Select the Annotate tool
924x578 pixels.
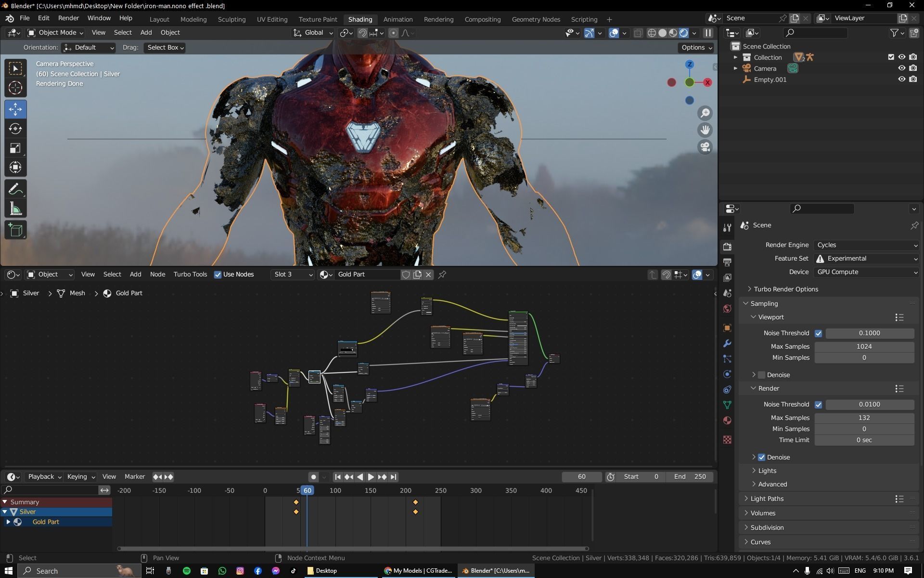15,189
